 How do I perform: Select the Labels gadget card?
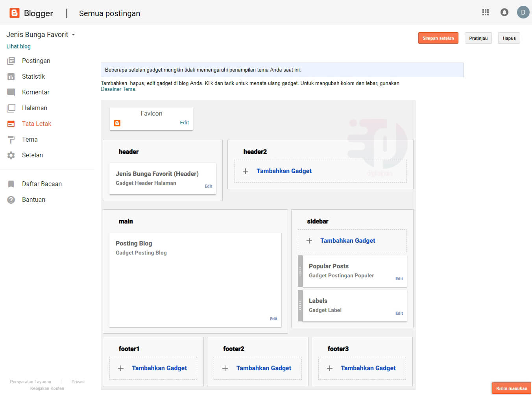(355, 306)
